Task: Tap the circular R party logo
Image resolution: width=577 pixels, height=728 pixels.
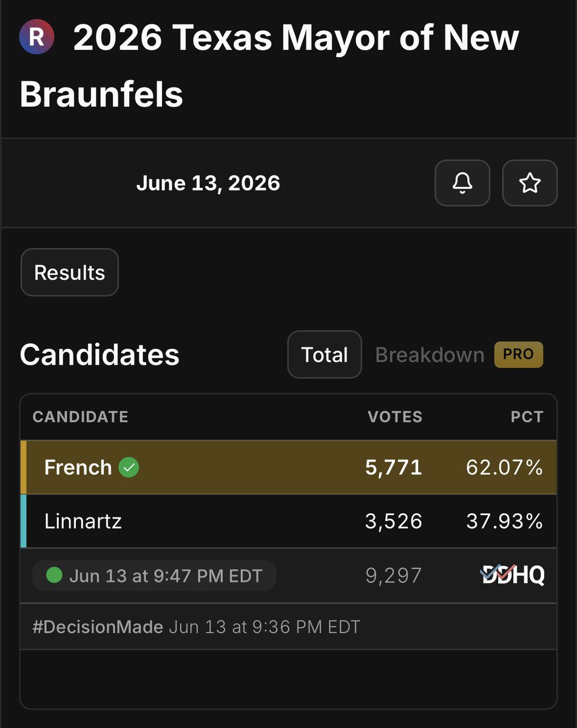Action: [36, 37]
